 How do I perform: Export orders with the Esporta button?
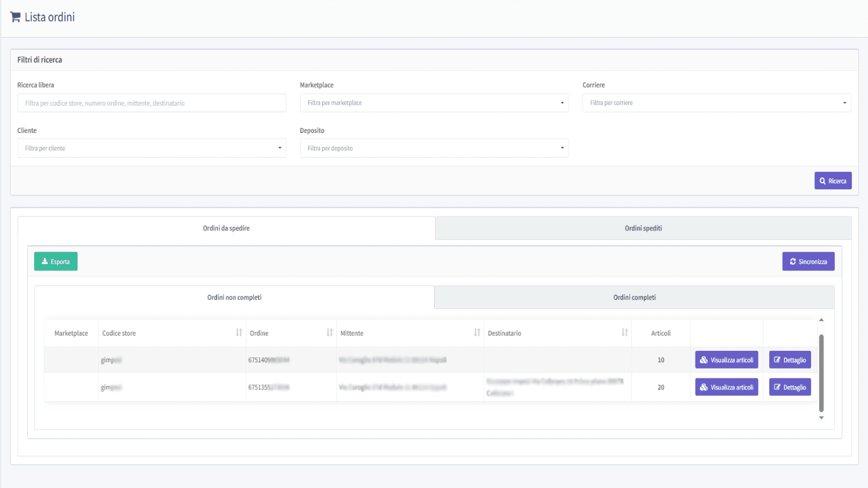(x=56, y=261)
